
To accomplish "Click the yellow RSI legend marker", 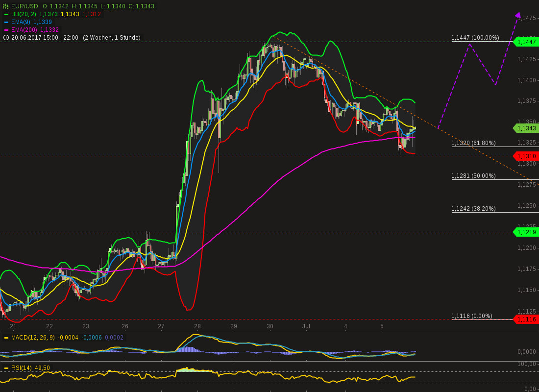I will pos(6,368).
